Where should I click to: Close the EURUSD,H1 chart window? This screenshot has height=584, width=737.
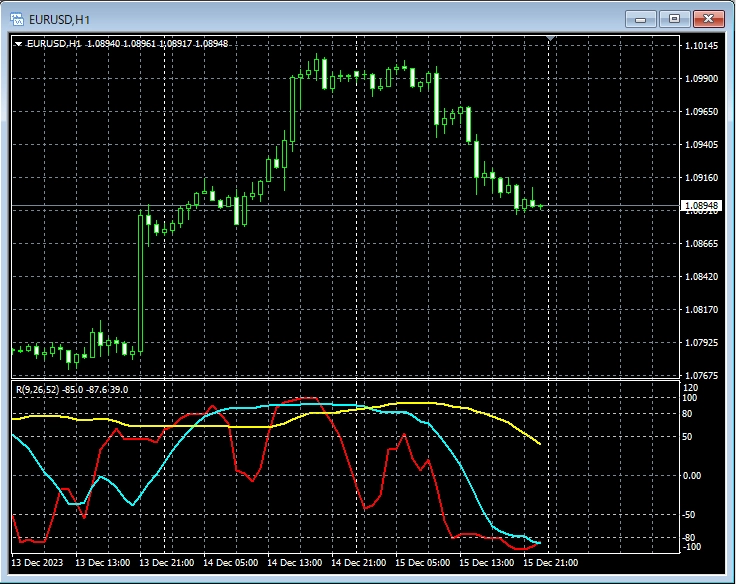coord(709,18)
